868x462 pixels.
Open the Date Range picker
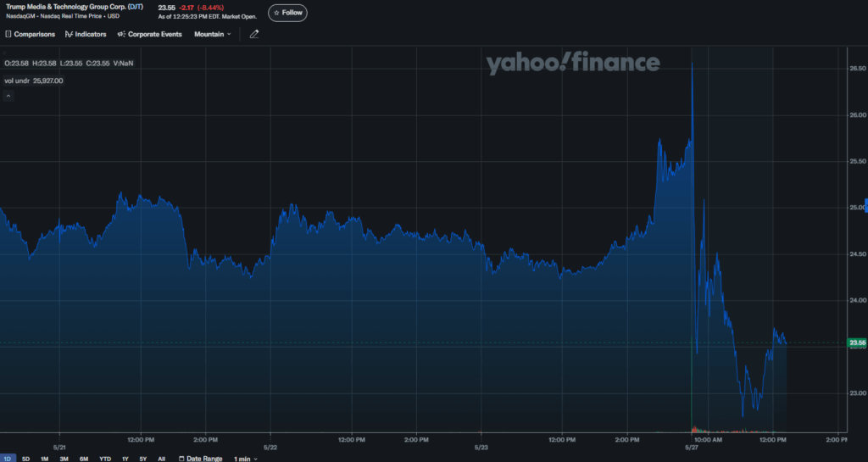tap(200, 458)
